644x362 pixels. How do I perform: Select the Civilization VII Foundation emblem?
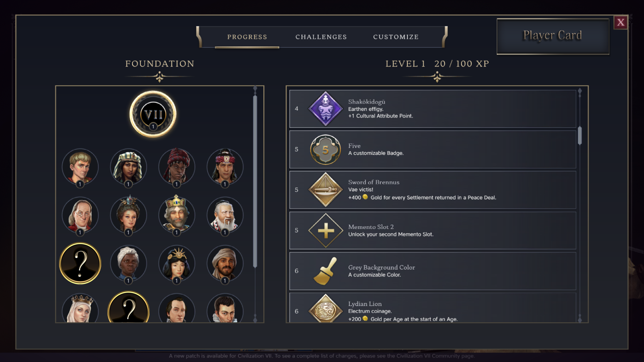click(x=153, y=114)
